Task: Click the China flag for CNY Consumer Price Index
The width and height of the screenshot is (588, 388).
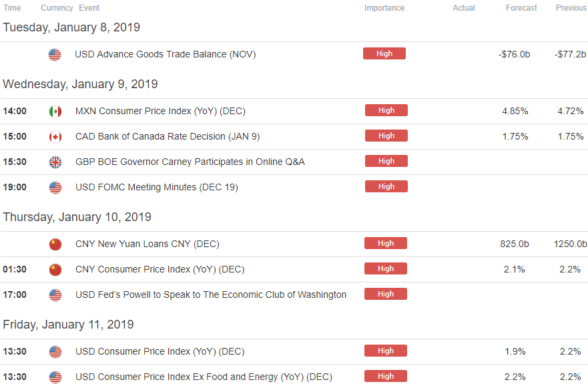Action: (55, 270)
